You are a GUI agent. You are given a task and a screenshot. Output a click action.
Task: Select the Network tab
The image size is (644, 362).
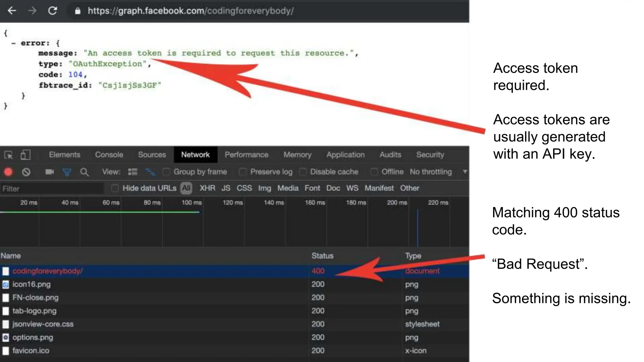point(195,155)
